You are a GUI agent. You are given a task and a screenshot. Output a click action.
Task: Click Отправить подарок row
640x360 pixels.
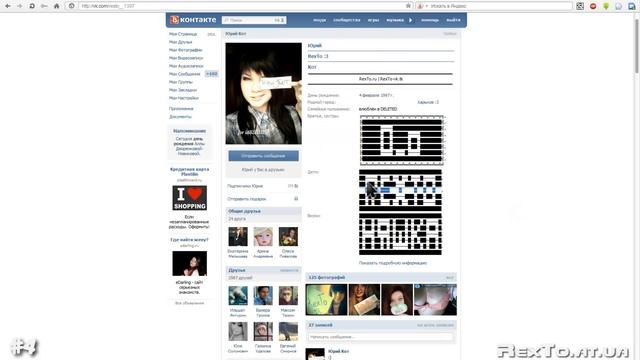(263, 199)
